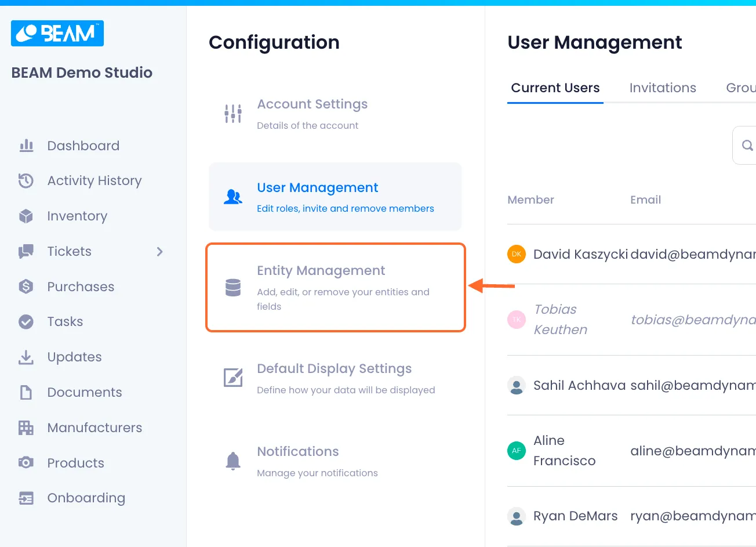
Task: Click Tobias Keuthen's TK avatar
Action: coord(517,320)
